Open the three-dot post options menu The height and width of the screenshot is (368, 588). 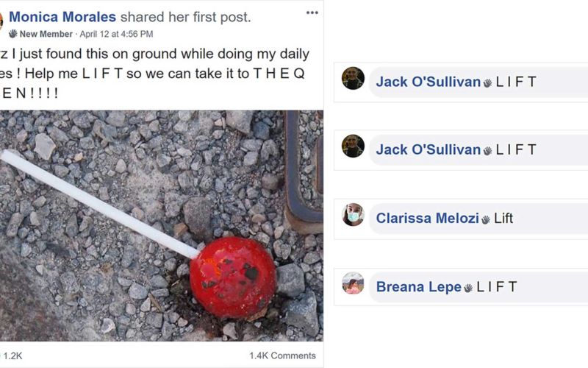[312, 13]
